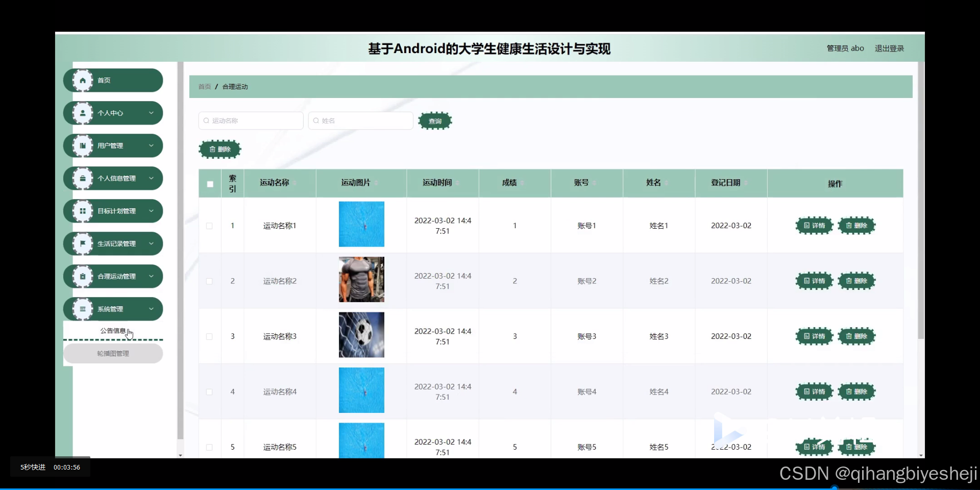Click the book icon on 用户管理
Viewport: 980px width, 490px height.
83,145
